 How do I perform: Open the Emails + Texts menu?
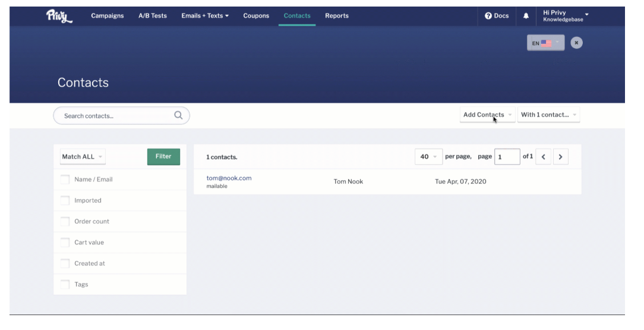click(x=205, y=16)
